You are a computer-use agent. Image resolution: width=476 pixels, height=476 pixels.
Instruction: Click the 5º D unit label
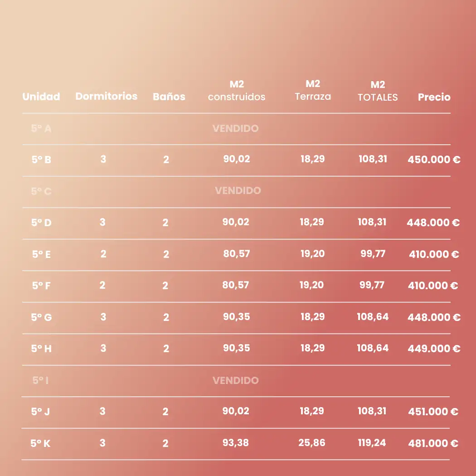(x=41, y=223)
